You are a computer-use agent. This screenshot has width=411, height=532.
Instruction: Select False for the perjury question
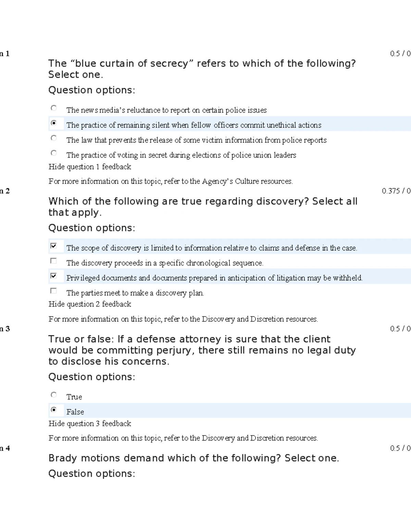(54, 409)
